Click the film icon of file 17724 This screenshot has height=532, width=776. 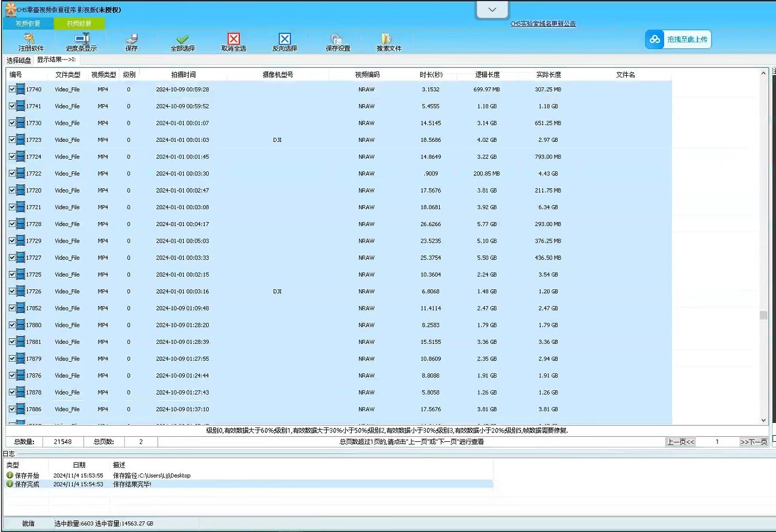pos(21,156)
